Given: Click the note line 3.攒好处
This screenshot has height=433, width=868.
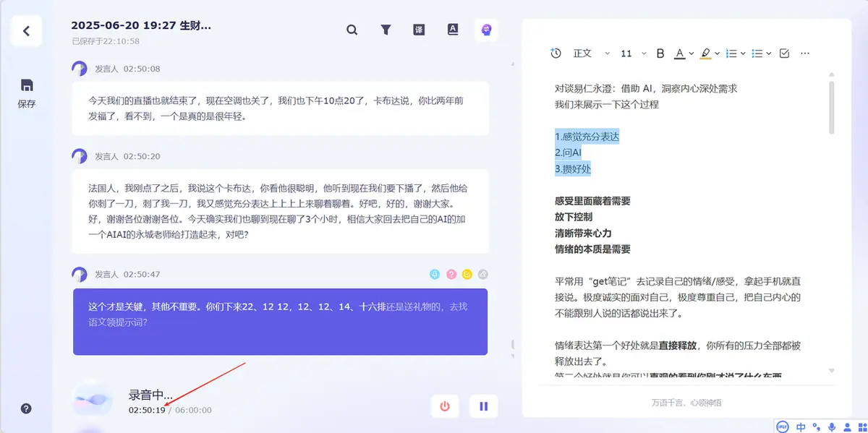Looking at the screenshot, I should 574,169.
